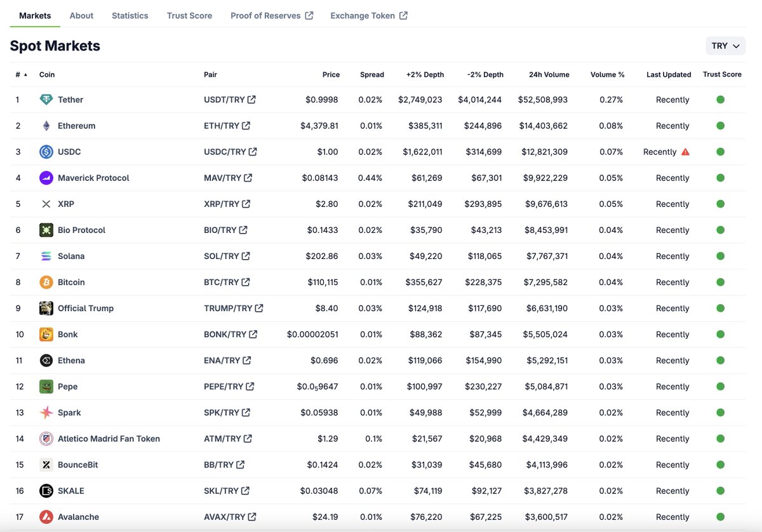Sort by the Coin column header
The image size is (762, 532).
[x=47, y=74]
